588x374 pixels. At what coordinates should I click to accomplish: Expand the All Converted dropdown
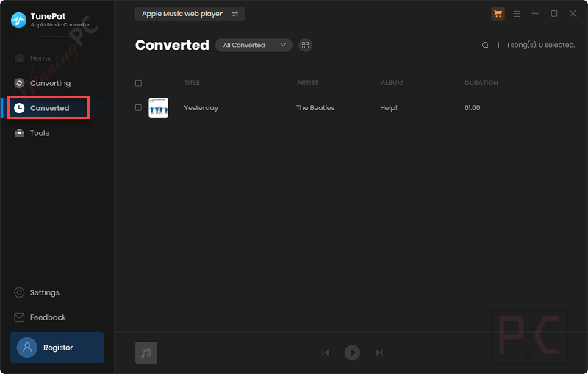[254, 45]
